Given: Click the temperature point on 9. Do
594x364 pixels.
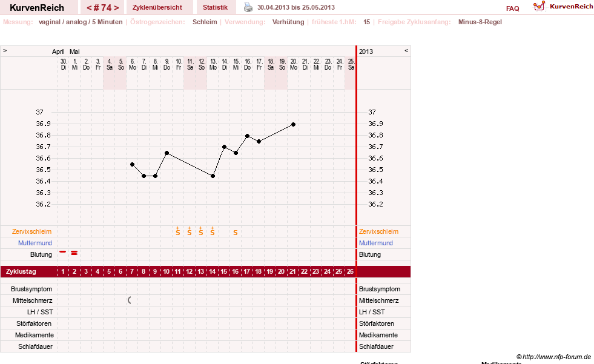Looking at the screenshot, I should click(x=167, y=153).
